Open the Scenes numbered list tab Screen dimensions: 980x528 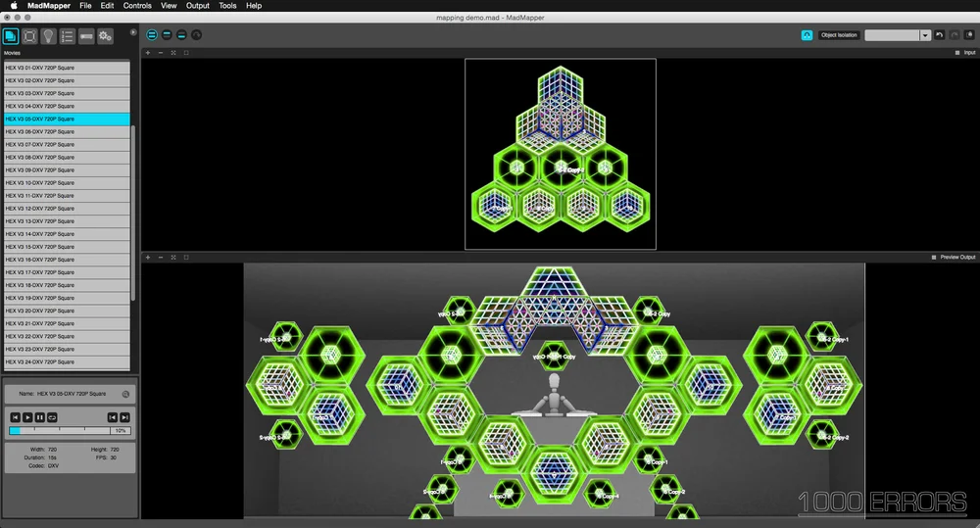point(67,36)
